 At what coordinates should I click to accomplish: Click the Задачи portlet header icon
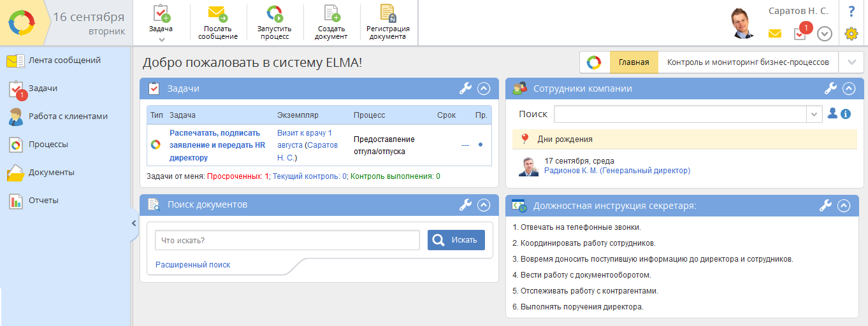coord(154,89)
